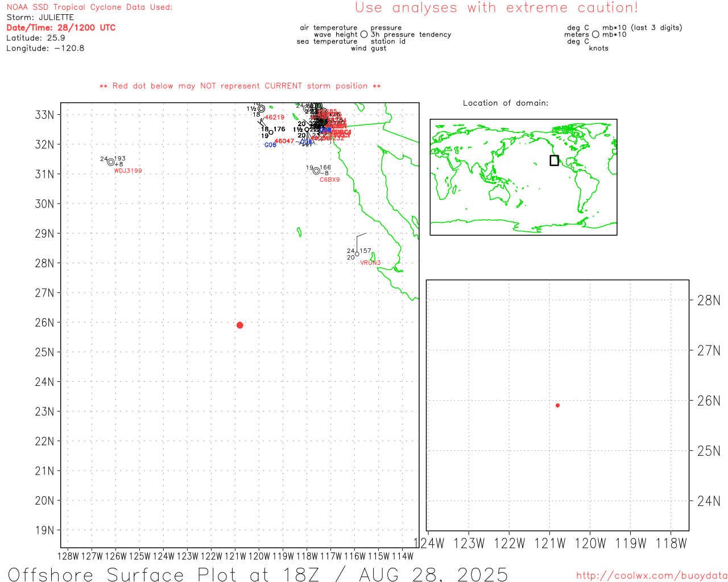Click the coolwx.com/buoydata URL link
Viewport: 728px width, 582px height.
(652, 575)
